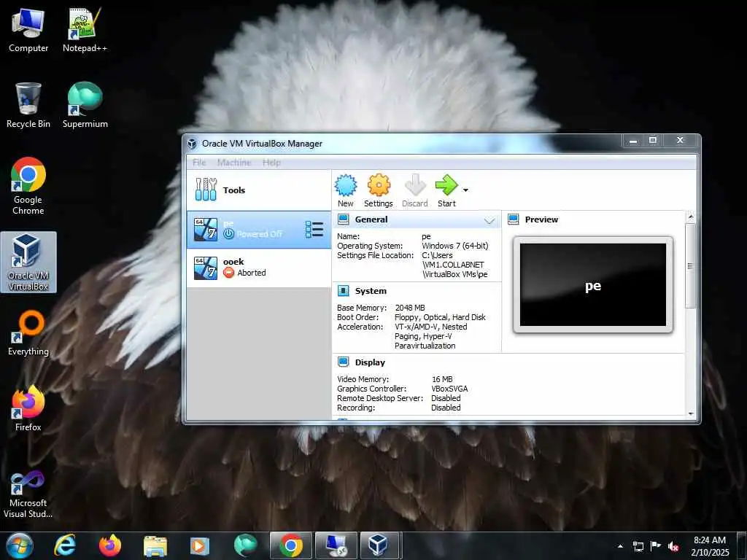
Task: Select the pe virtual machine in list
Action: (x=259, y=230)
